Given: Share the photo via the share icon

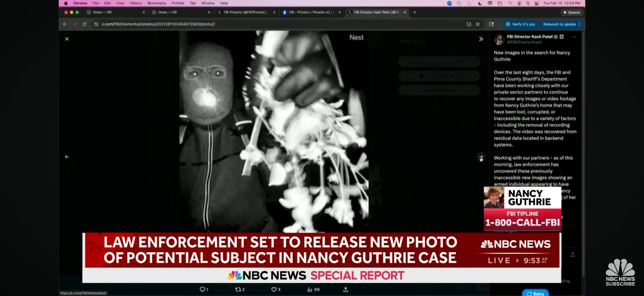Looking at the screenshot, I should pyautogui.click(x=345, y=289).
